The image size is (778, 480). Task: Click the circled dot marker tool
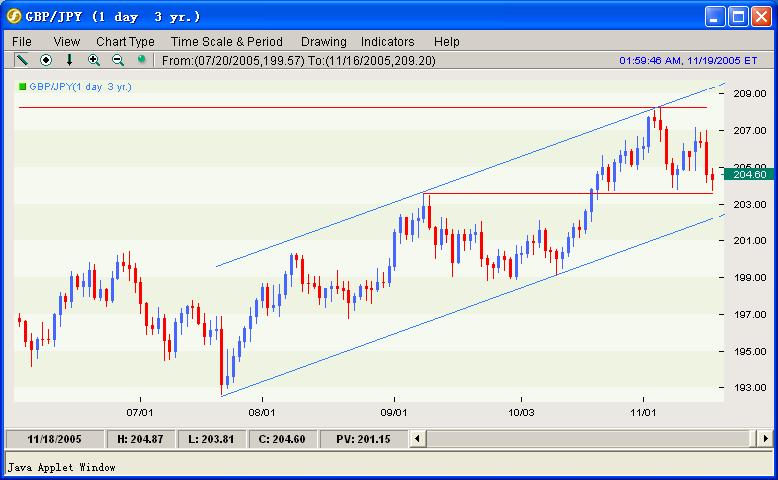click(x=45, y=60)
